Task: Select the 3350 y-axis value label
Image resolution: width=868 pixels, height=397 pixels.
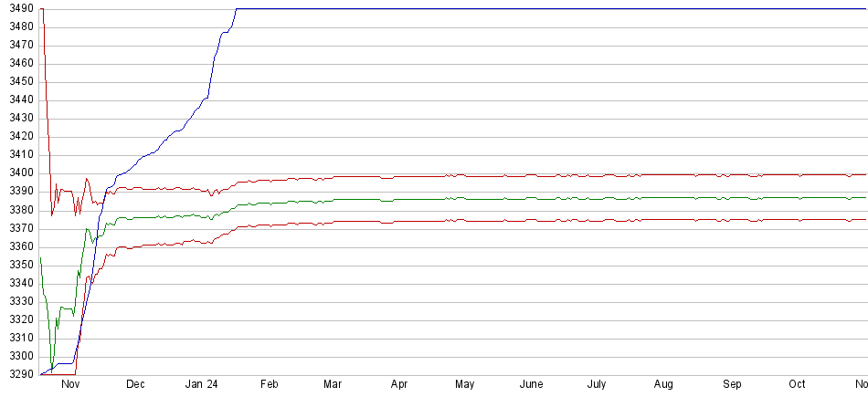Action: [18, 265]
